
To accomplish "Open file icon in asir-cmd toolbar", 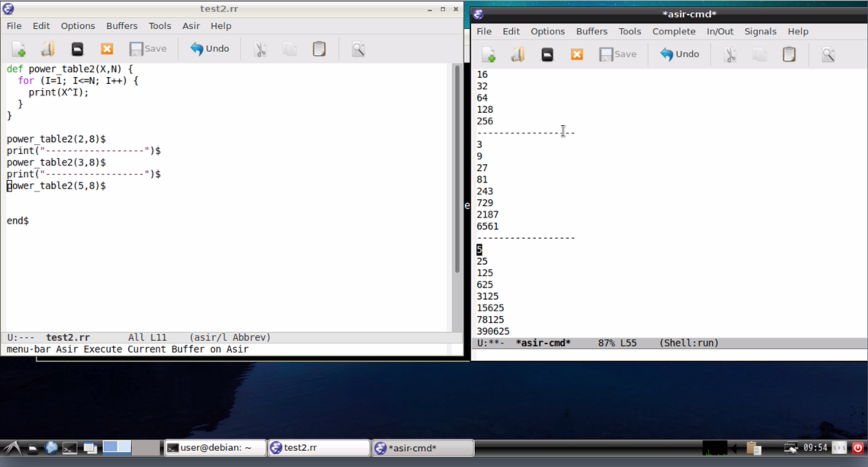I will pyautogui.click(x=518, y=54).
